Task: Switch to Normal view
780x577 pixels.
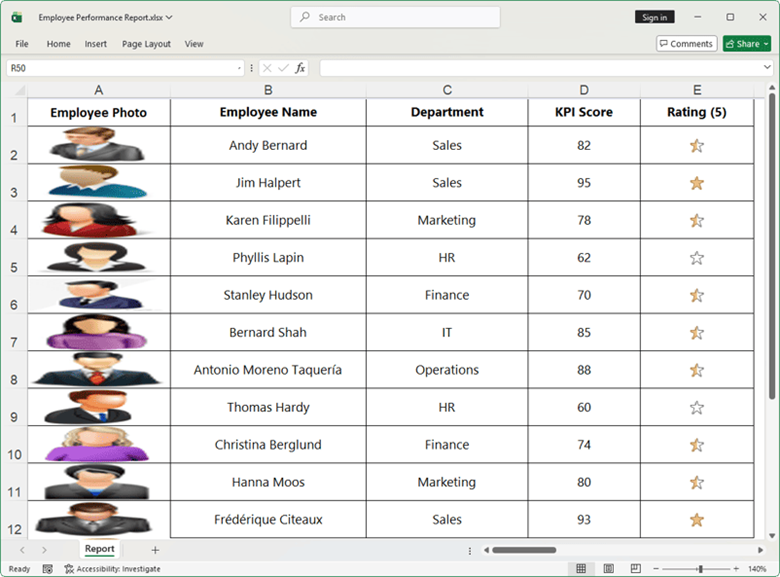Action: [581, 569]
